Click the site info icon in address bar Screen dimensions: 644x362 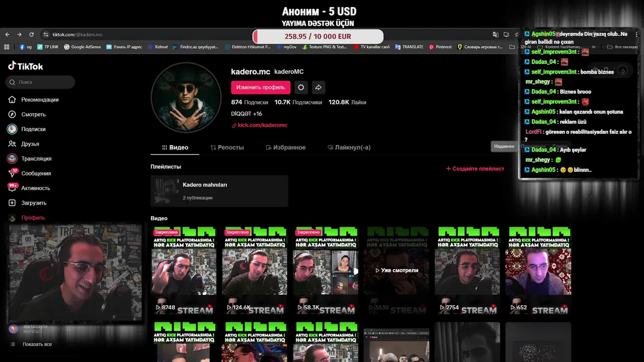coord(46,35)
